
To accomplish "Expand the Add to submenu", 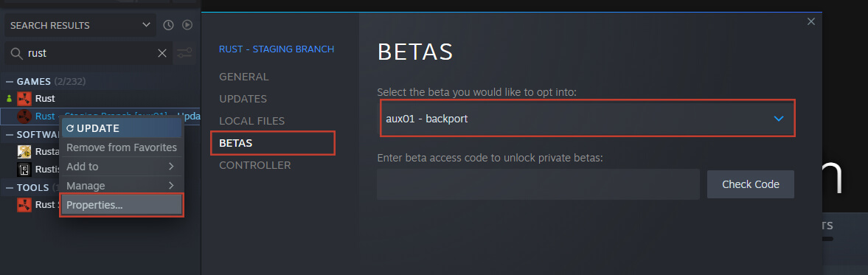I will point(121,167).
